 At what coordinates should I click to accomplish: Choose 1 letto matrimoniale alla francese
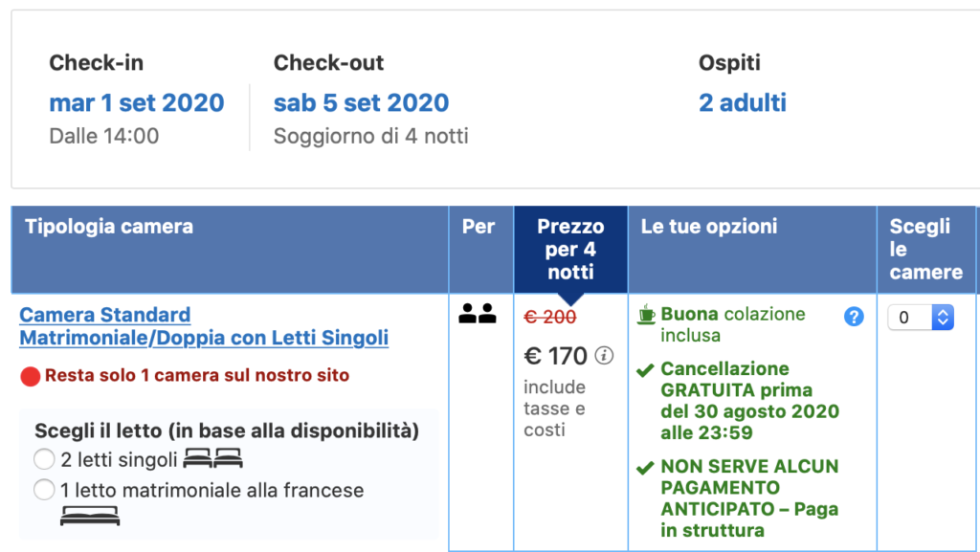(44, 491)
